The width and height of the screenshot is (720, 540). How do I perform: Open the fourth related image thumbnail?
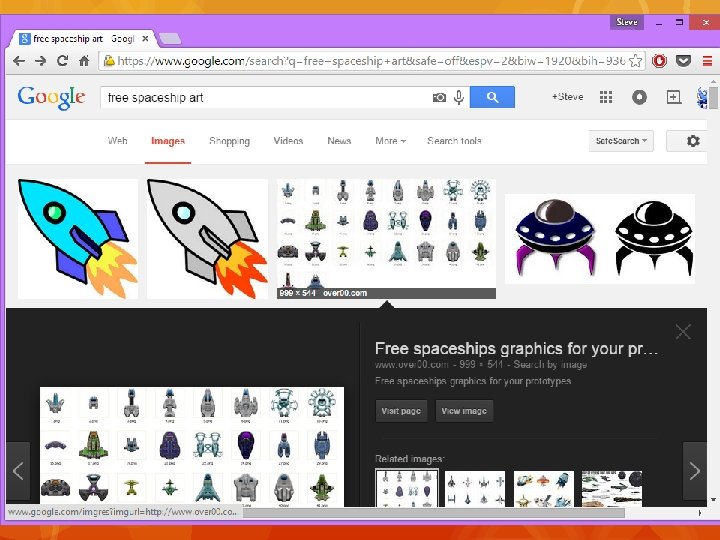point(612,489)
